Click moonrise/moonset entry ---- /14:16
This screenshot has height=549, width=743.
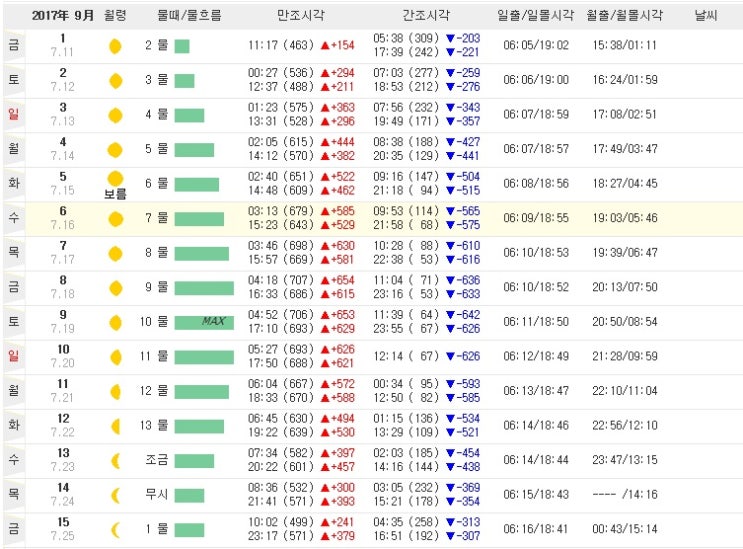pyautogui.click(x=625, y=495)
